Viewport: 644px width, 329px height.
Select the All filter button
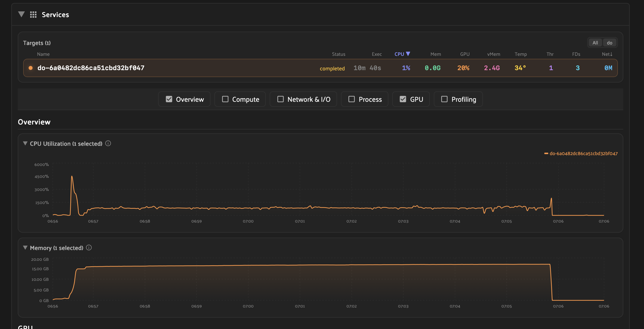point(595,42)
